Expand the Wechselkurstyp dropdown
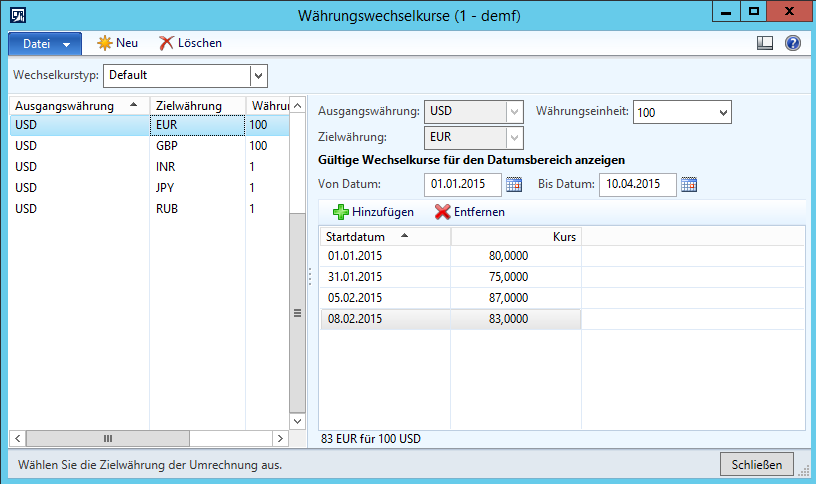The image size is (816, 484). pos(259,75)
